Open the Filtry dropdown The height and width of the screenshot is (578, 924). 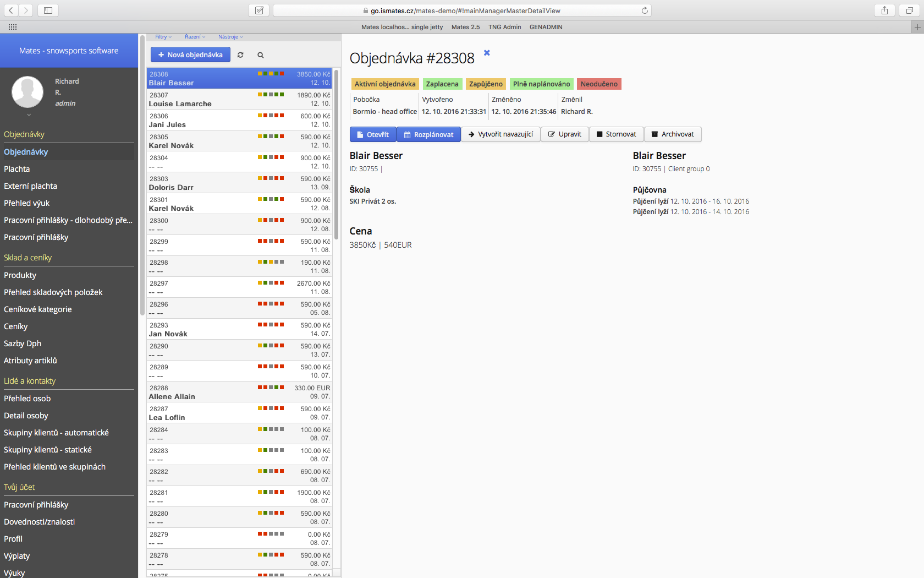pyautogui.click(x=163, y=37)
